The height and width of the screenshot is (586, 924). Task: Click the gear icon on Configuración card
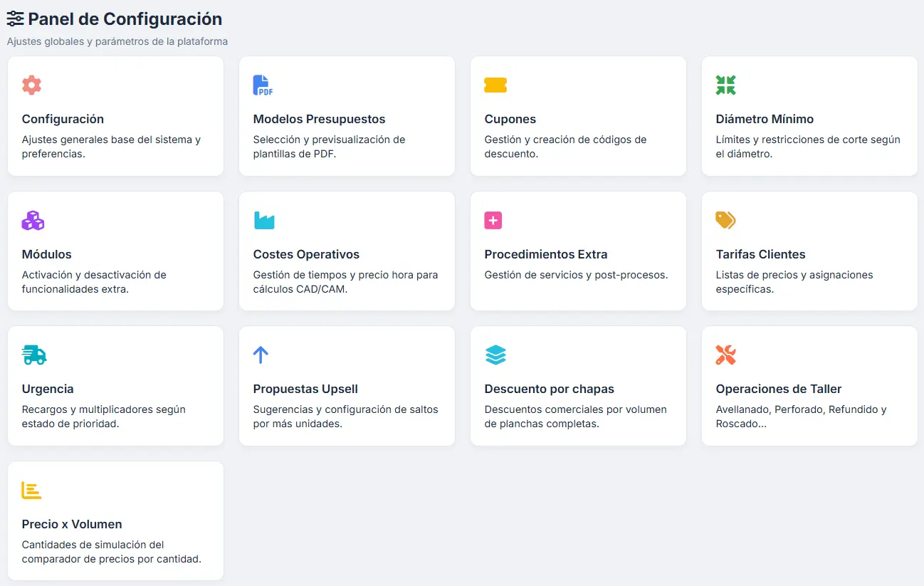31,85
